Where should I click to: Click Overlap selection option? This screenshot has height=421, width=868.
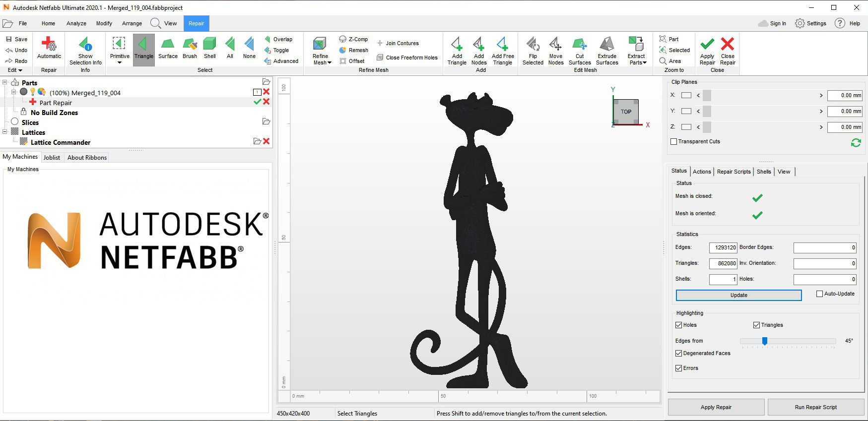pyautogui.click(x=278, y=39)
